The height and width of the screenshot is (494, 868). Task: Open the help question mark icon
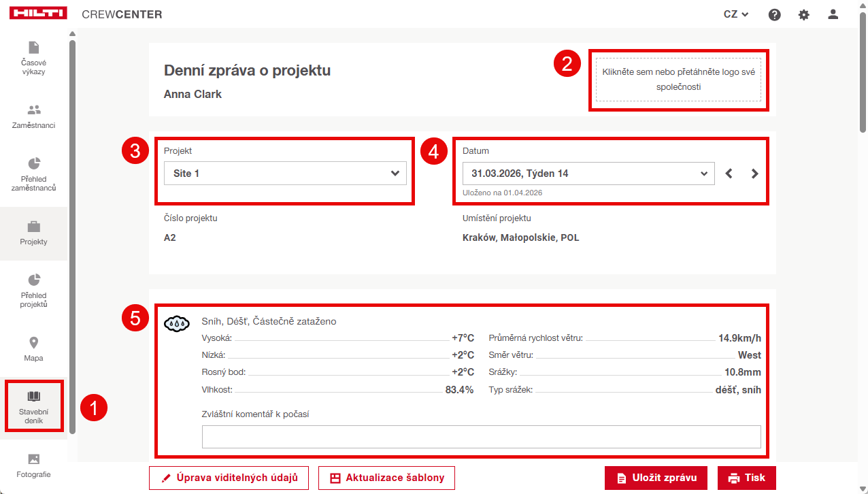[x=774, y=14]
